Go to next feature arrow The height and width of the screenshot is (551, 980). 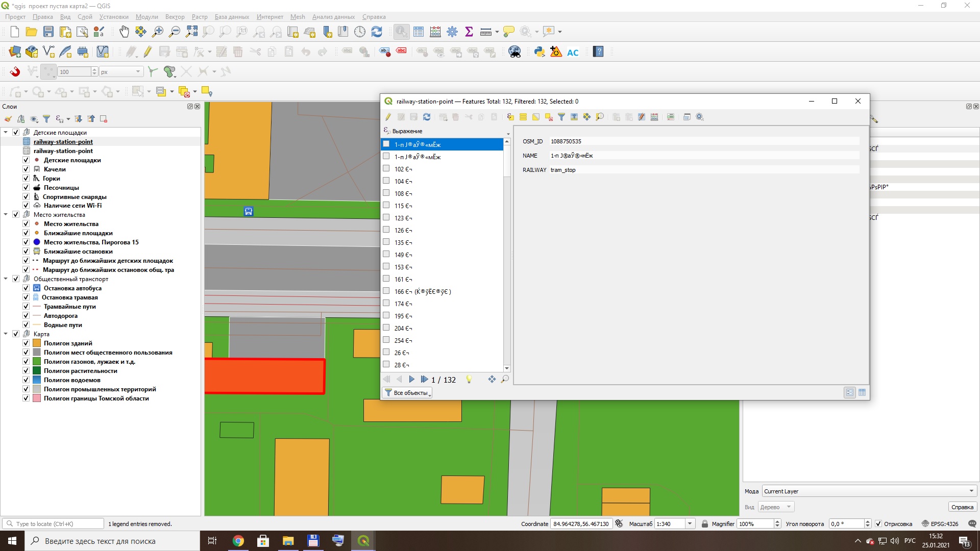412,379
